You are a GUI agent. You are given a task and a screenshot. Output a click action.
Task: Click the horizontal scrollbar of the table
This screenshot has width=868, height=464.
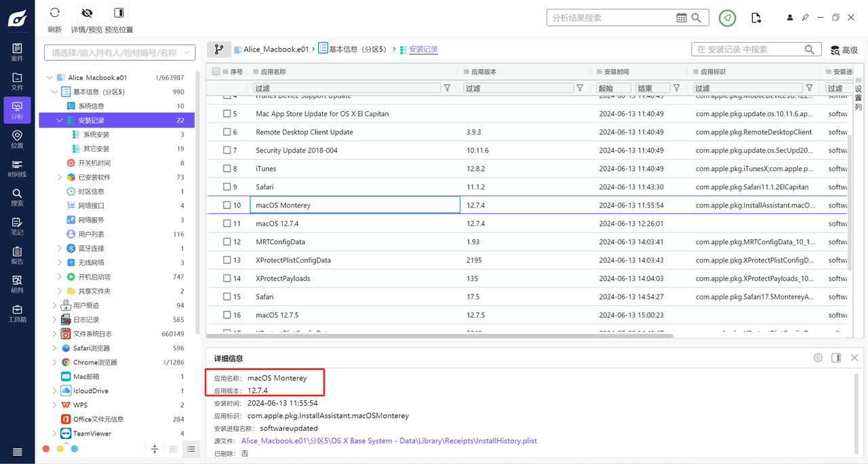pyautogui.click(x=439, y=336)
